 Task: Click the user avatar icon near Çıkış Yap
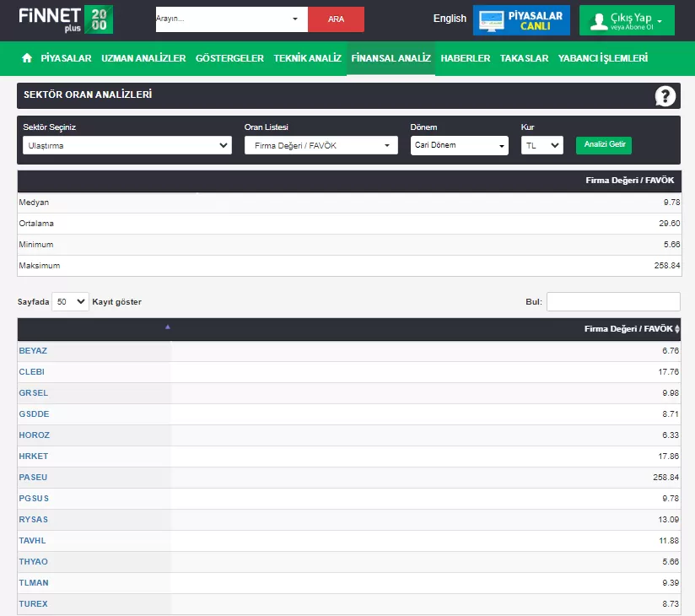(599, 21)
